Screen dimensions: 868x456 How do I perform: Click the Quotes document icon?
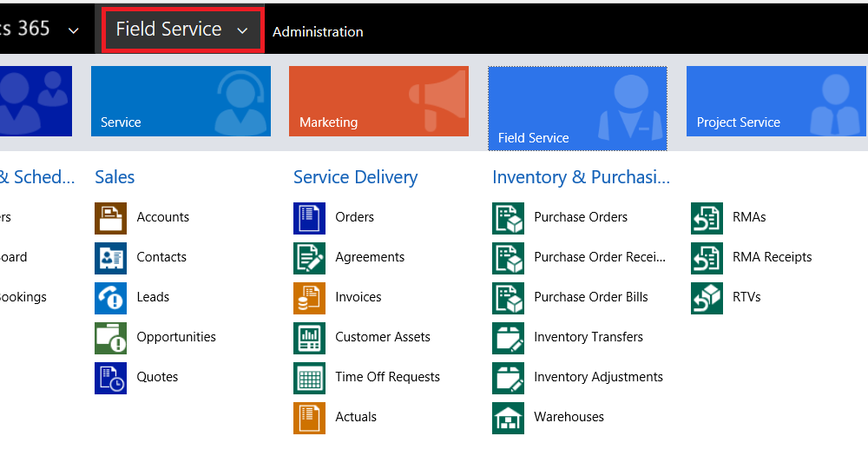pyautogui.click(x=111, y=378)
